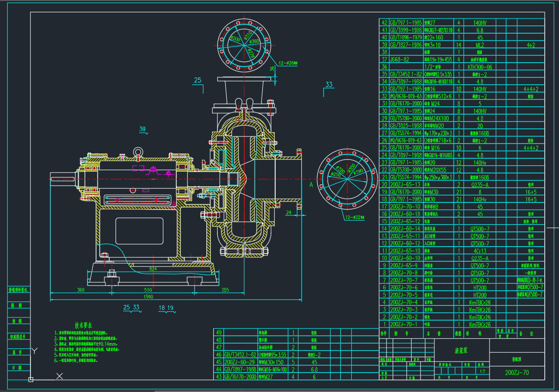Viewport: 559px width, 392px height.
Task: Click the 12-ø26 hole callout on top flange
Action: coord(288,63)
